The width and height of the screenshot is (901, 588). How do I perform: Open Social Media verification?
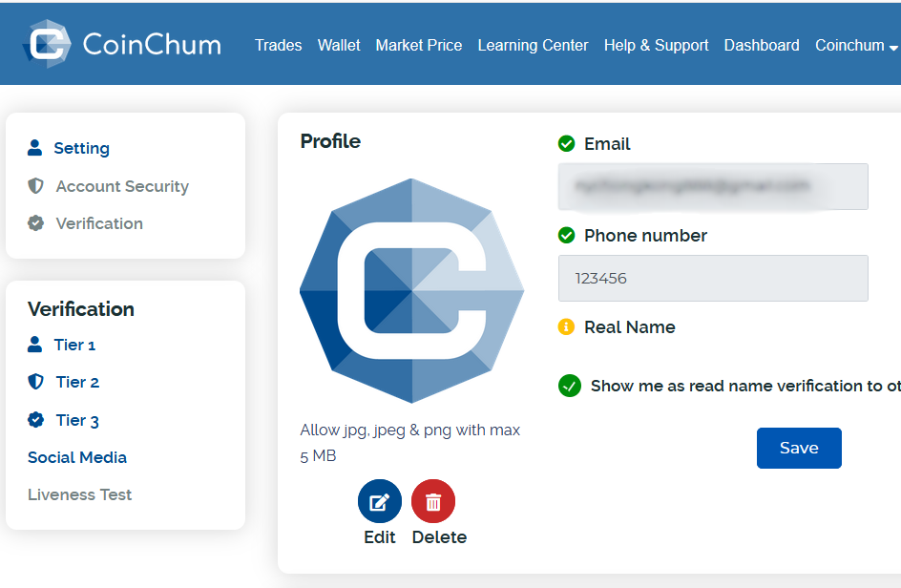click(x=76, y=457)
